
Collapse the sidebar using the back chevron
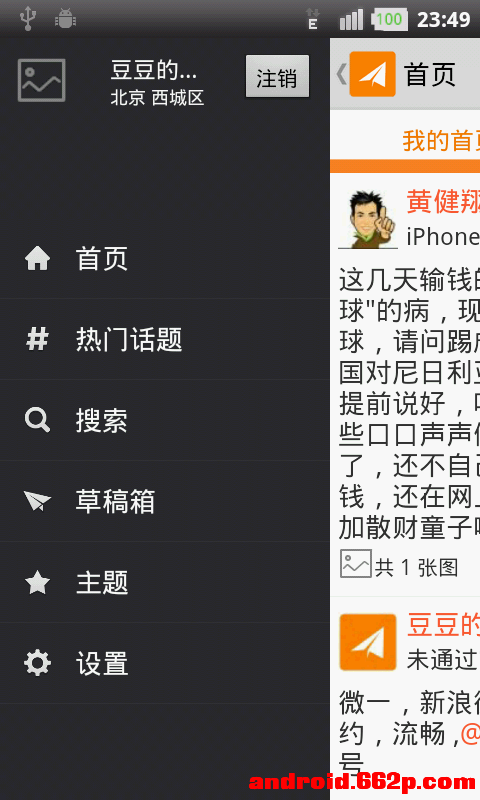[x=341, y=74]
